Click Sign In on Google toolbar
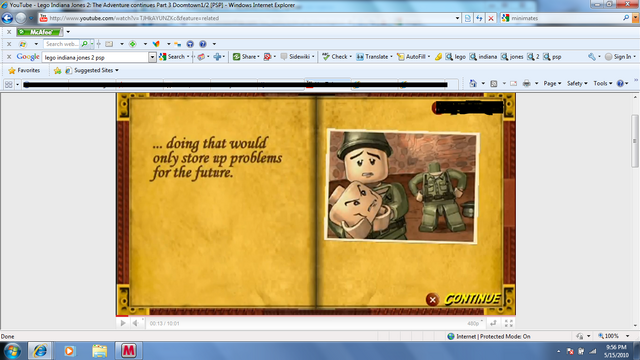 click(x=618, y=57)
